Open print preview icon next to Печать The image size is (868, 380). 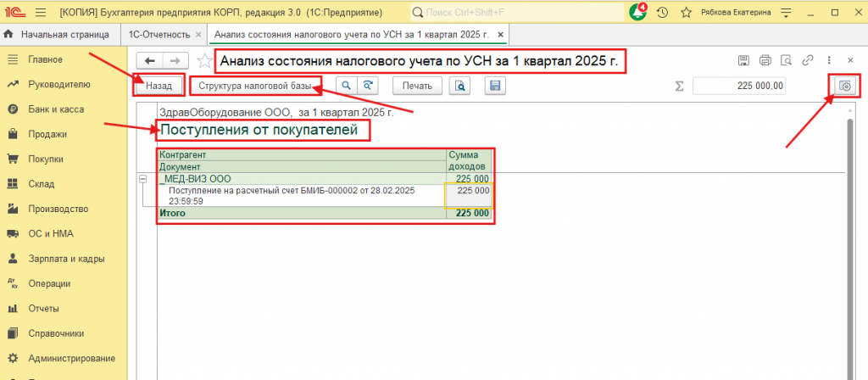coord(459,86)
